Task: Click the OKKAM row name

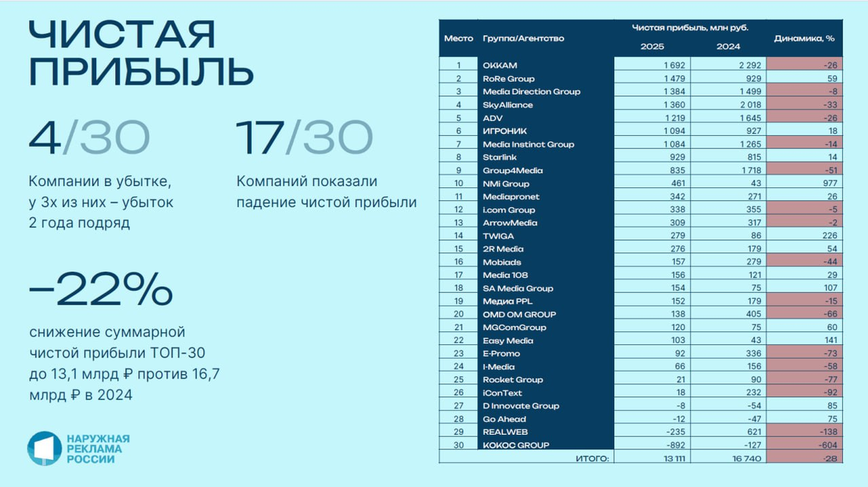Action: point(500,65)
